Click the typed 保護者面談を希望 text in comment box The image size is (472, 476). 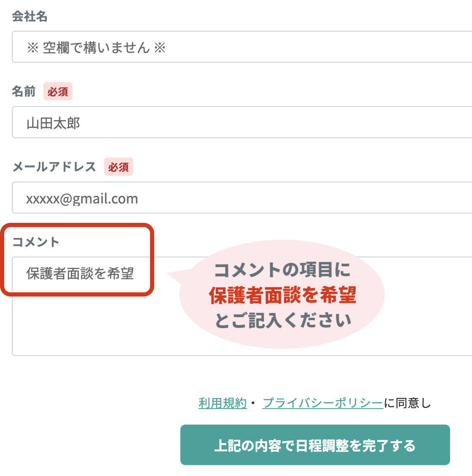[80, 273]
